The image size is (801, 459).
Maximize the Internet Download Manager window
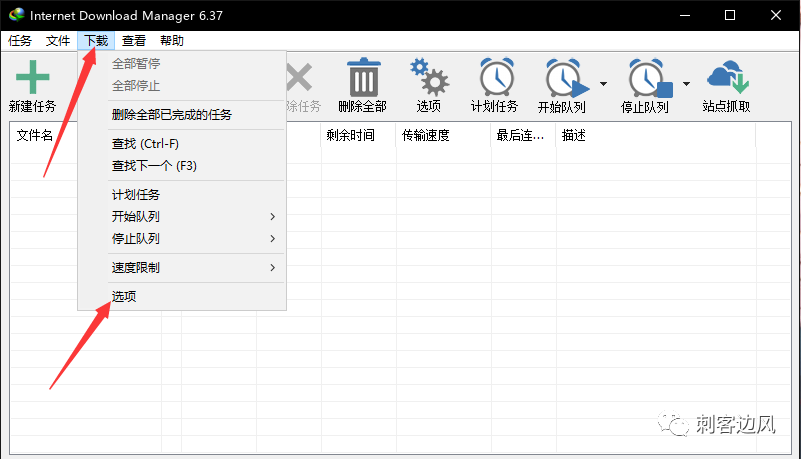coord(730,15)
